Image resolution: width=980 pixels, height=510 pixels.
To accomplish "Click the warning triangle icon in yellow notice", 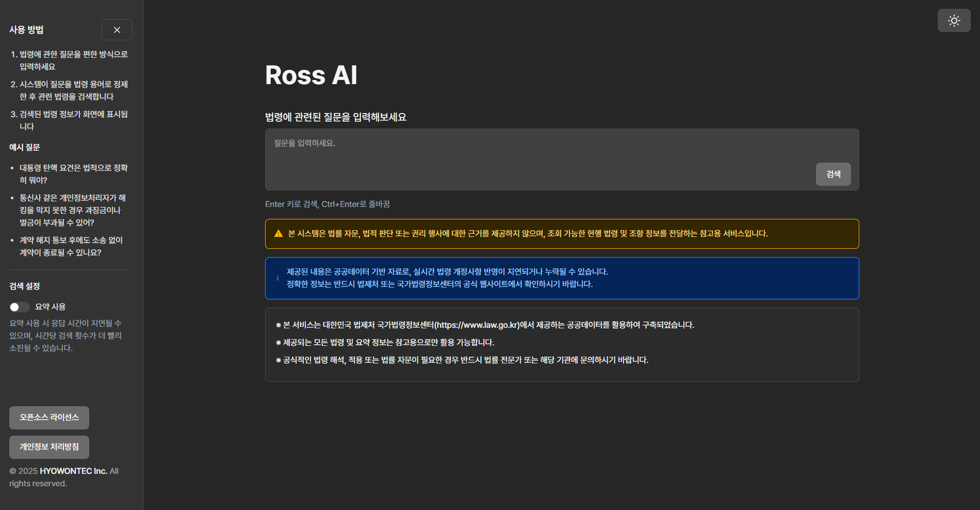I will pyautogui.click(x=279, y=234).
